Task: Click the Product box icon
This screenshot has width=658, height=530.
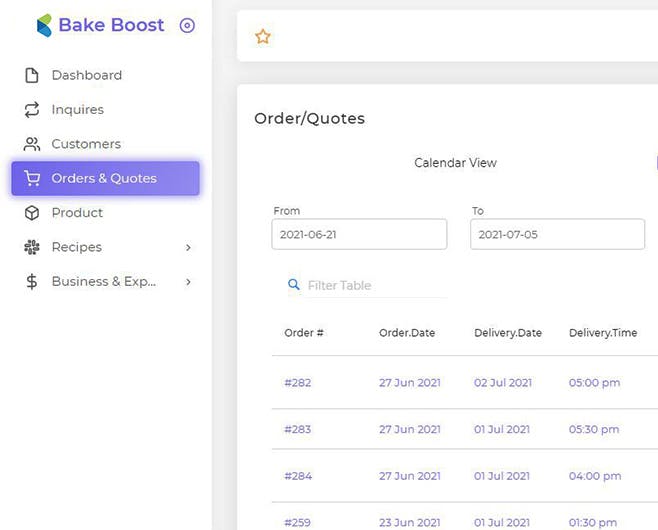Action: point(32,213)
